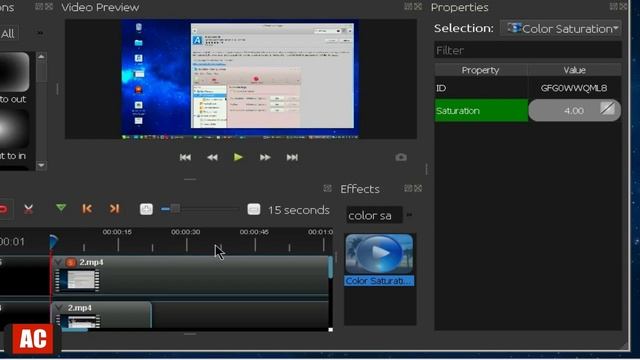Image resolution: width=640 pixels, height=360 pixels.
Task: Click Saturation keyframe curve icon
Action: point(607,109)
